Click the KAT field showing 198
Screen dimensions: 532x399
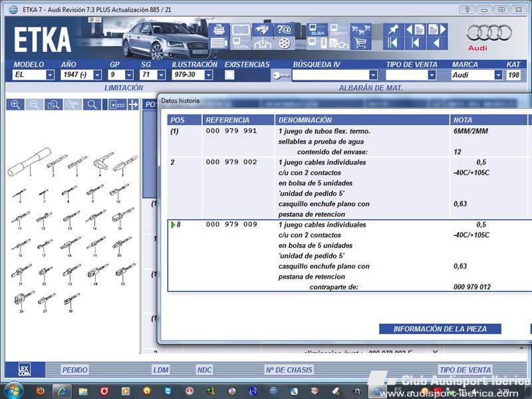513,75
